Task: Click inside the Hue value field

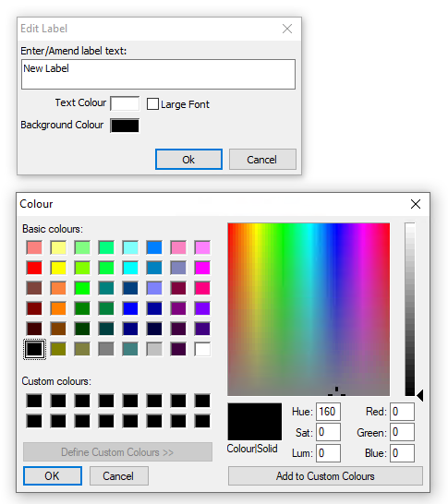Action: 328,412
